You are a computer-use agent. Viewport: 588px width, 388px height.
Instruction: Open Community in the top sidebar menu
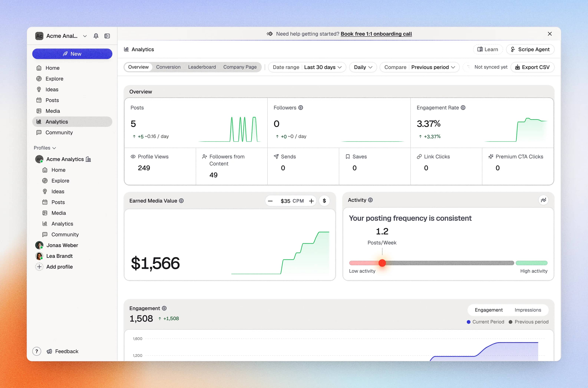point(72,132)
